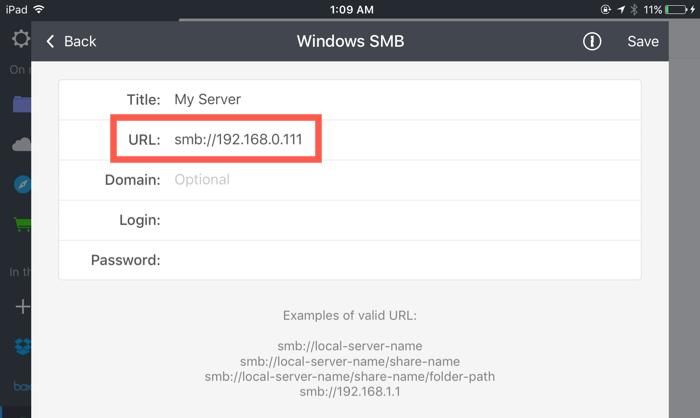Focus the optional Domain field

point(400,180)
